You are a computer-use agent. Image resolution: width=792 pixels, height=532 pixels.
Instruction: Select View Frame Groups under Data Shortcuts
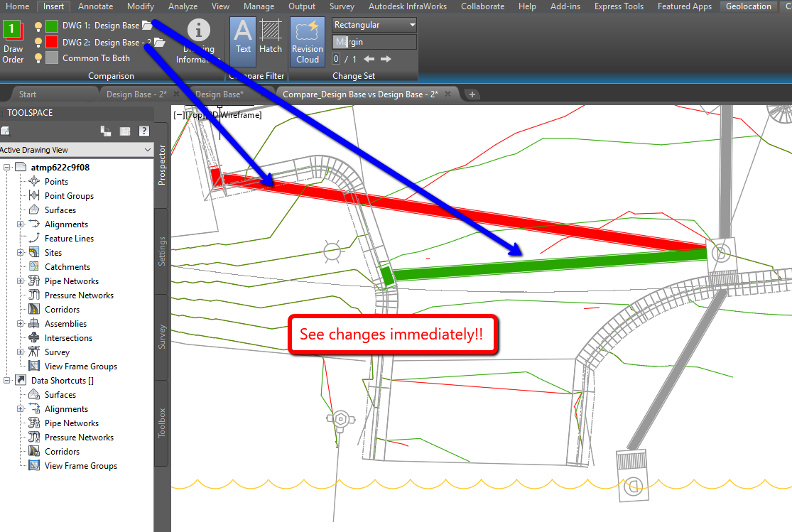pos(81,466)
